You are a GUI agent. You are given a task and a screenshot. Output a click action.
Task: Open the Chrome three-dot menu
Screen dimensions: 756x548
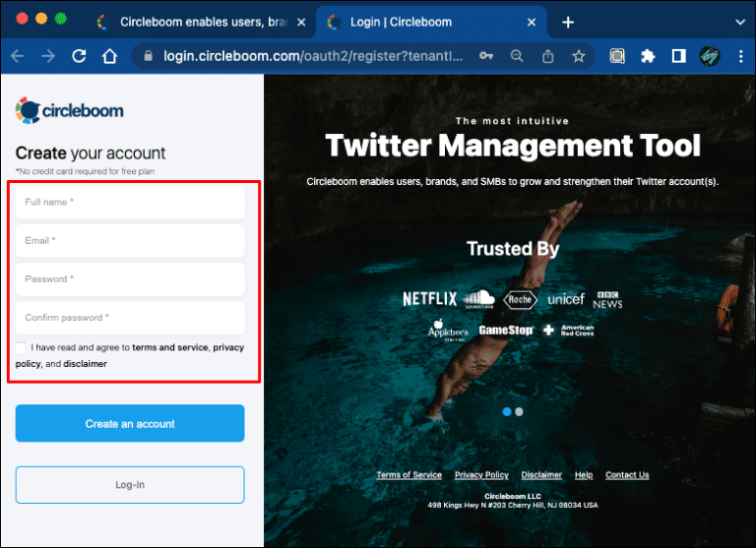740,56
